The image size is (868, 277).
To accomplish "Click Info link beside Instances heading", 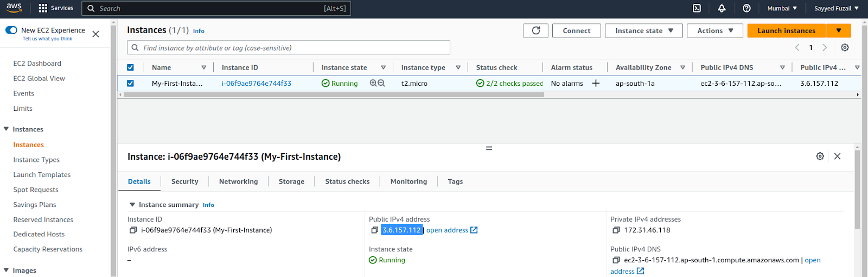I will [199, 31].
